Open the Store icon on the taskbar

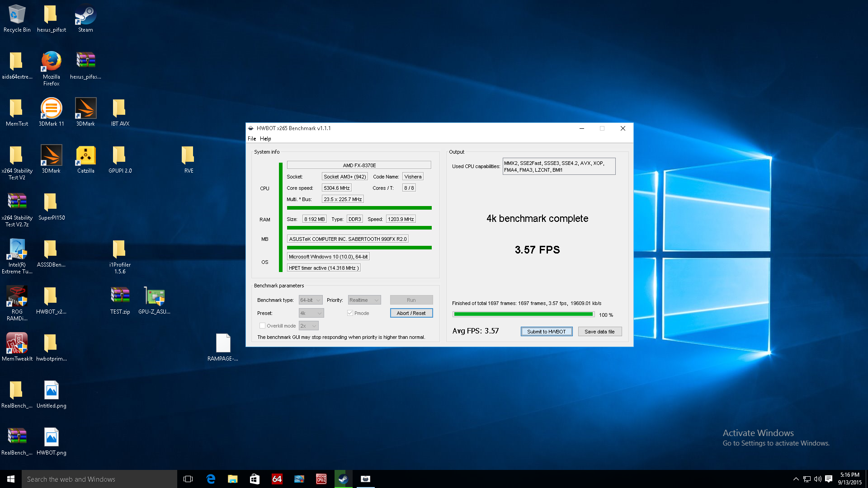[x=255, y=479]
